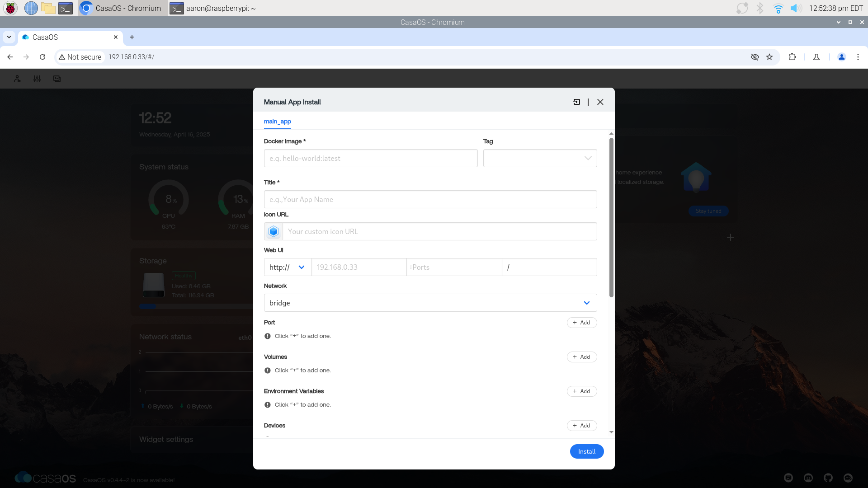Bookmark this page with star icon
This screenshot has height=488, width=868.
pyautogui.click(x=769, y=57)
